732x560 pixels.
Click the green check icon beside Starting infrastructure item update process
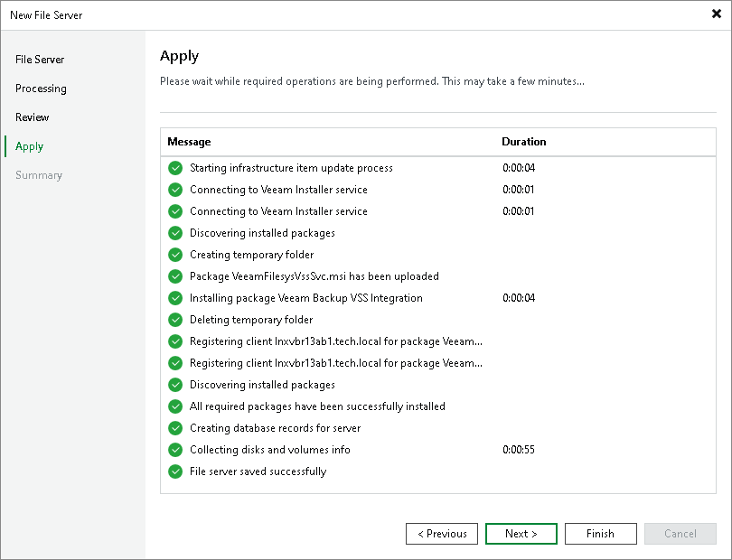[175, 168]
